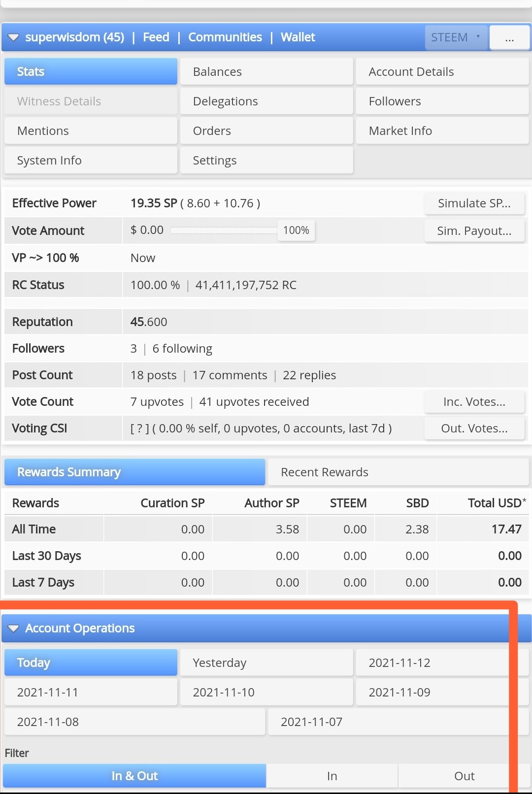Filter operations to Out only

click(464, 776)
